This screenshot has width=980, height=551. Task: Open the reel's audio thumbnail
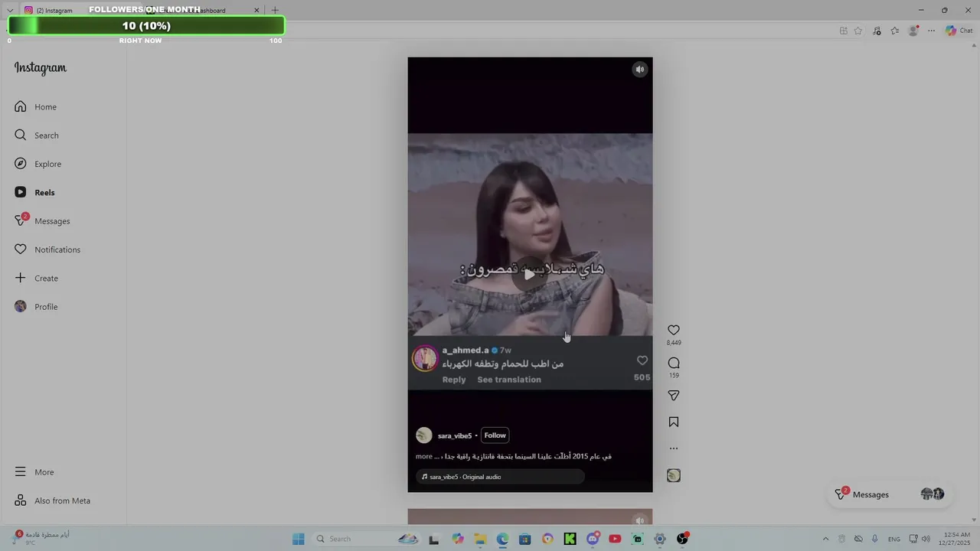[x=674, y=475]
